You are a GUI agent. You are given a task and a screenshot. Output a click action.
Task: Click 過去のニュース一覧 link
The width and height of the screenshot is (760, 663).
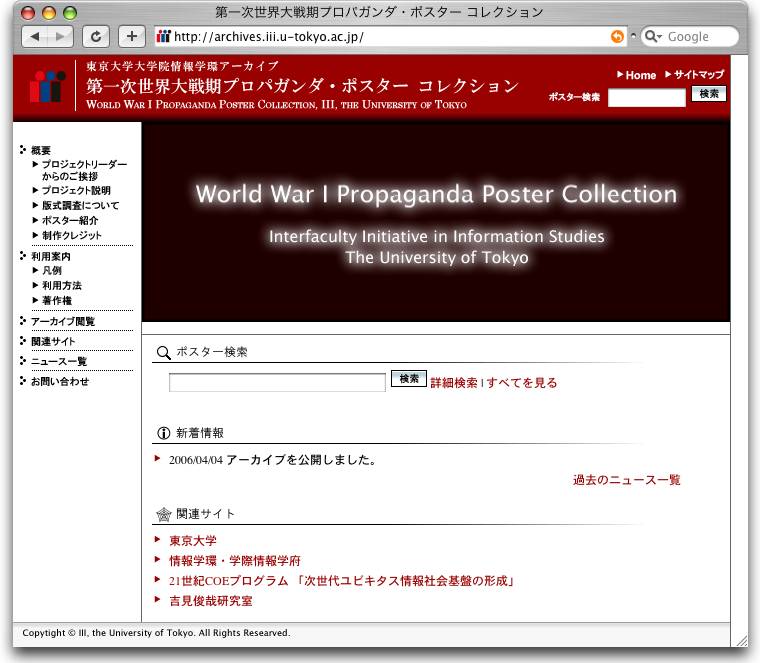click(x=626, y=480)
